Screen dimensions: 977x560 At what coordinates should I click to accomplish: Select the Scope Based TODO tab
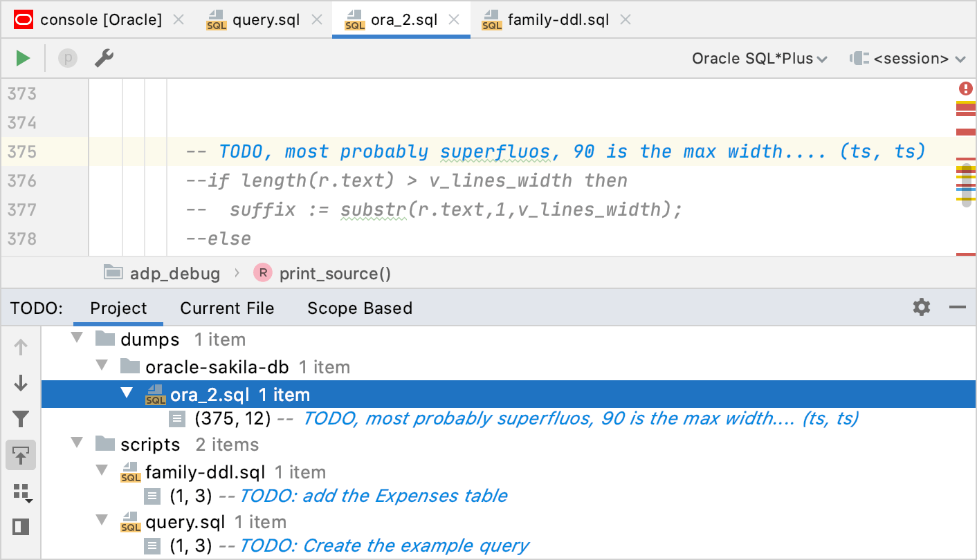pos(360,308)
